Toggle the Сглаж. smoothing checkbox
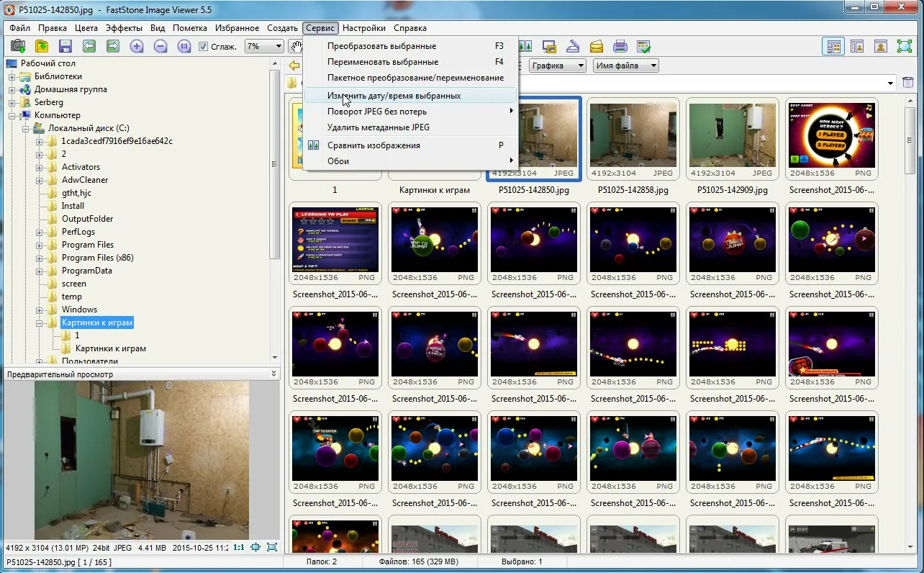The height and width of the screenshot is (573, 924). [204, 47]
